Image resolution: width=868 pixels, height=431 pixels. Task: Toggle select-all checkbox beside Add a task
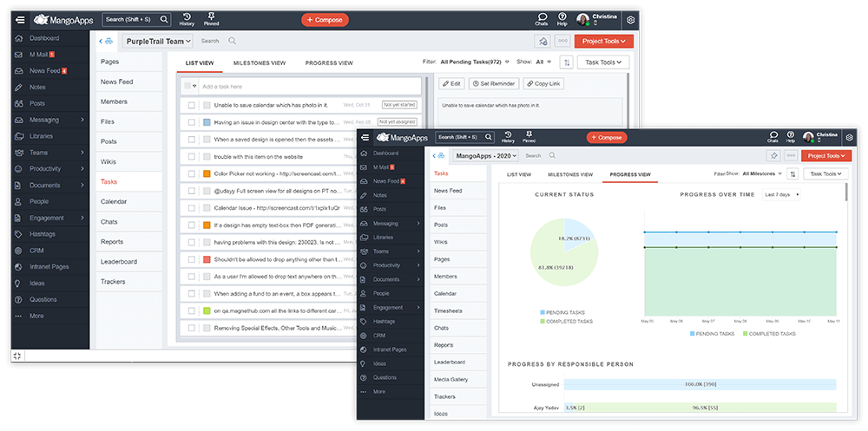(x=188, y=86)
